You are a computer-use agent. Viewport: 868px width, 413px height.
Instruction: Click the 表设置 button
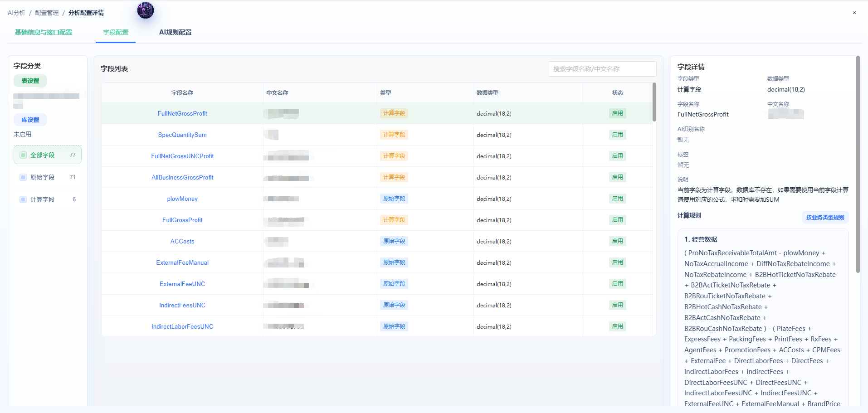pyautogui.click(x=30, y=81)
